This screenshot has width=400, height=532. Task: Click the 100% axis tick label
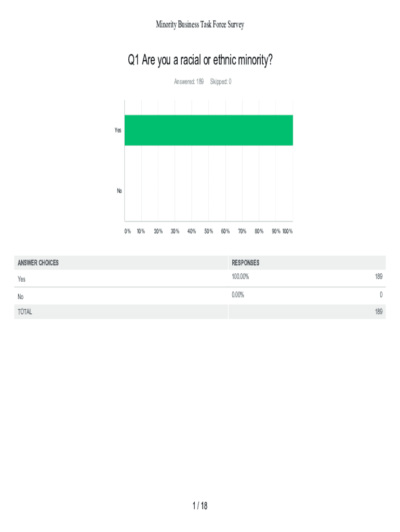(x=287, y=231)
